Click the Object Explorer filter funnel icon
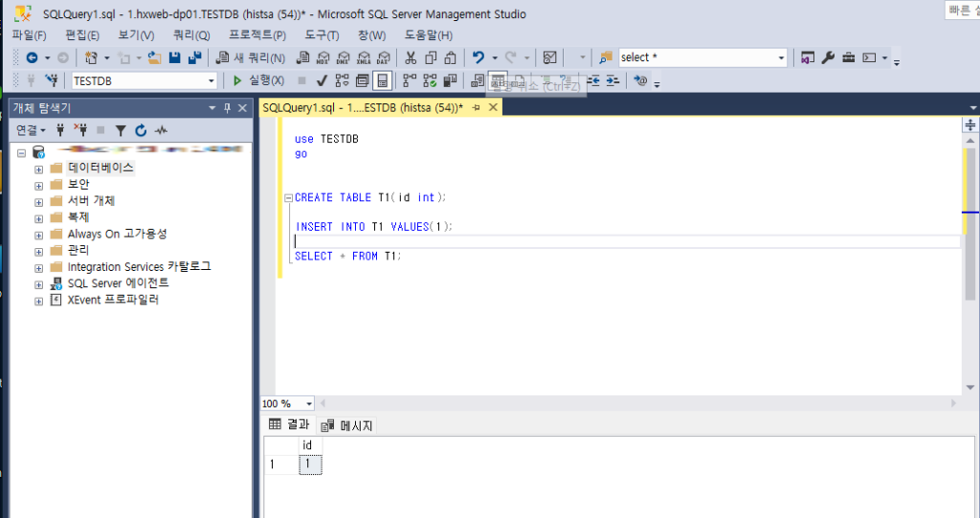980x518 pixels. [x=121, y=130]
